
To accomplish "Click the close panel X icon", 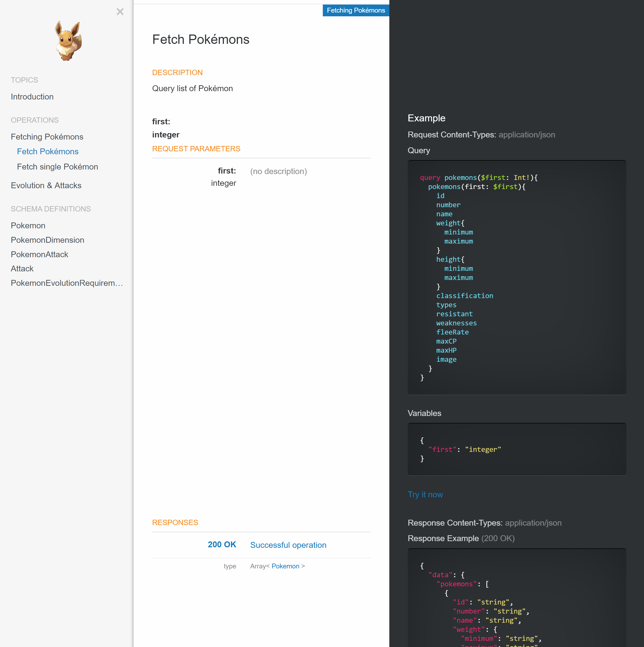I will (120, 11).
